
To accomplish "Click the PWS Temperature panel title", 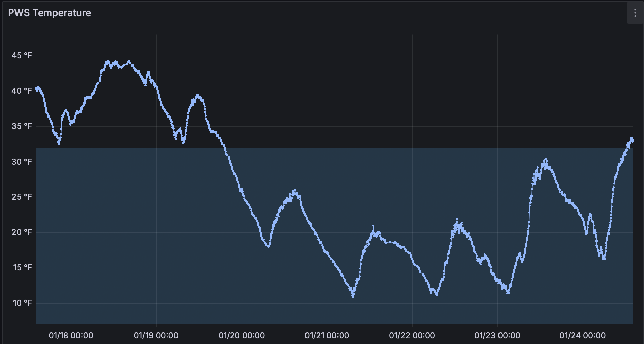I will 50,13.
